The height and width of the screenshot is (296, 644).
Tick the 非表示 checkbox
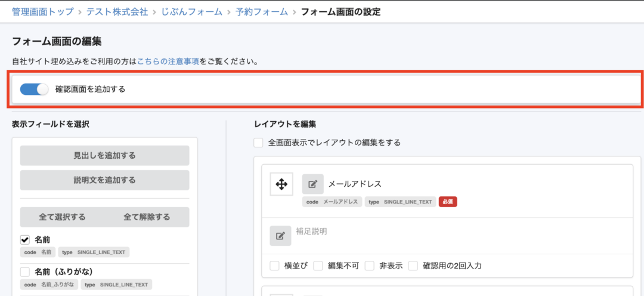[370, 266]
